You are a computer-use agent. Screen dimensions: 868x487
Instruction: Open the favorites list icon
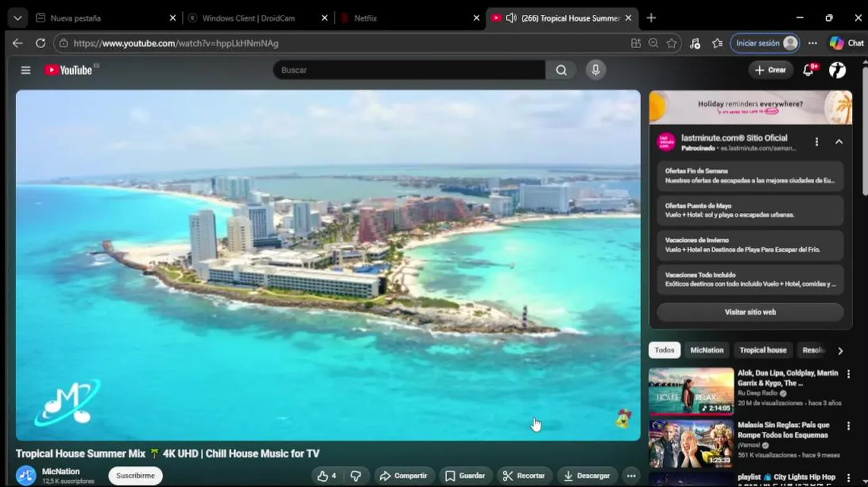[717, 43]
